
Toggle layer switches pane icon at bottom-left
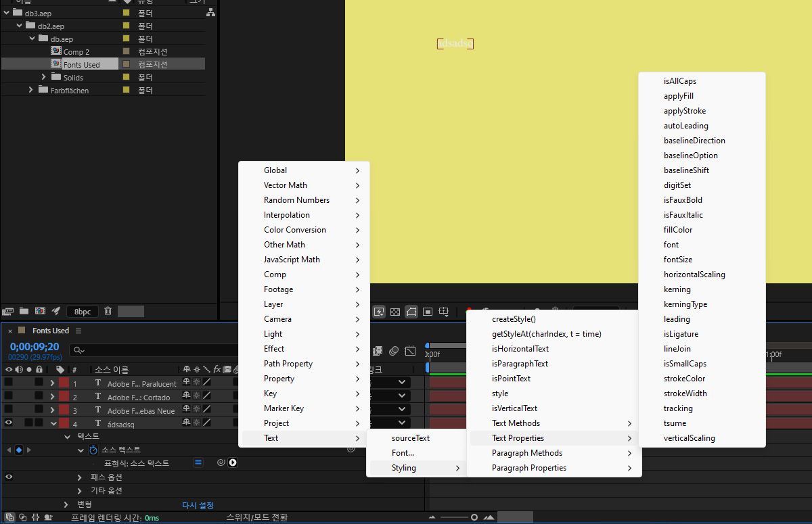[9, 517]
